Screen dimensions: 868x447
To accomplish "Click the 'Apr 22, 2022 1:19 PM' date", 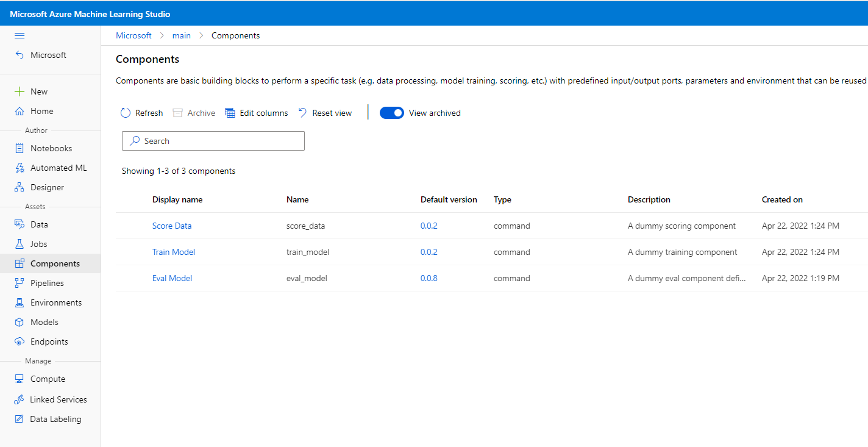I will pos(800,278).
